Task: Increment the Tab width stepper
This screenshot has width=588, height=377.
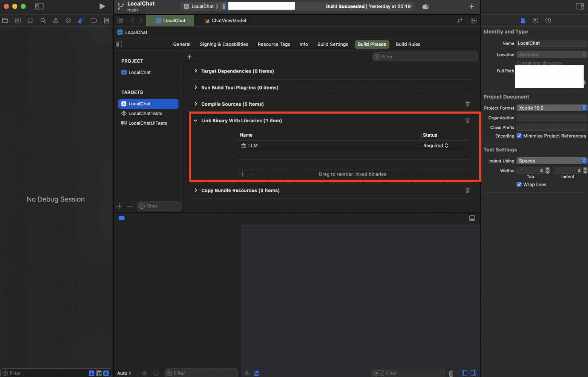Action: (x=548, y=169)
